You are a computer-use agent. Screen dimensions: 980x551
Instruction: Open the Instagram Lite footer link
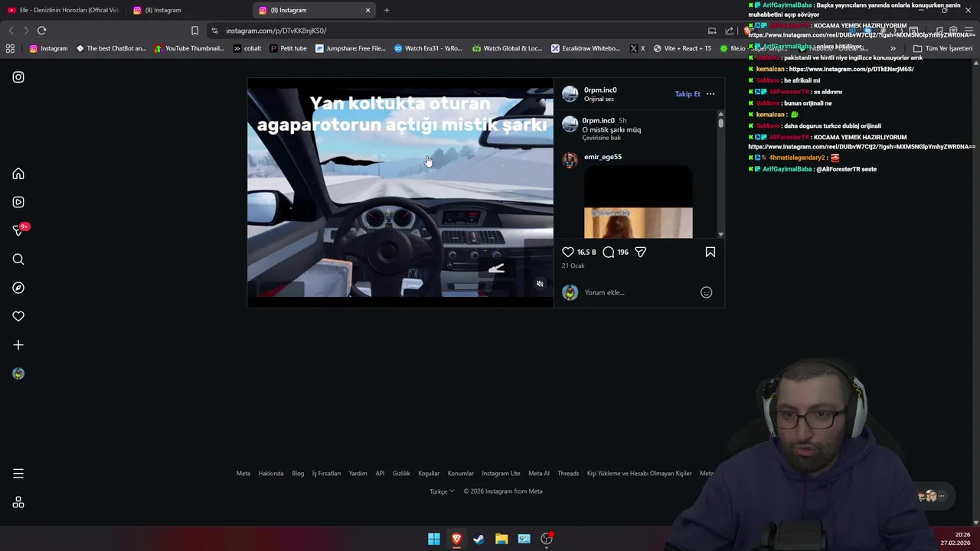[x=501, y=474]
